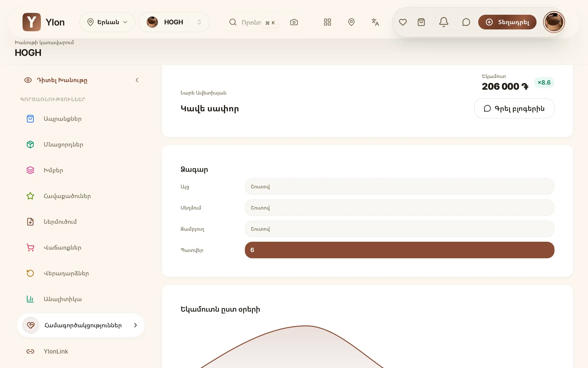Click the search magnifier icon

point(233,22)
